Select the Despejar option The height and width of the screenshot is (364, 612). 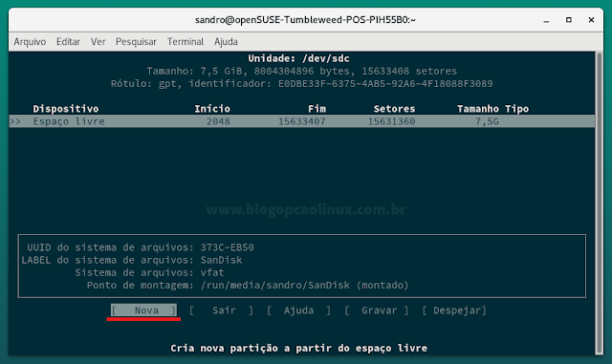454,310
